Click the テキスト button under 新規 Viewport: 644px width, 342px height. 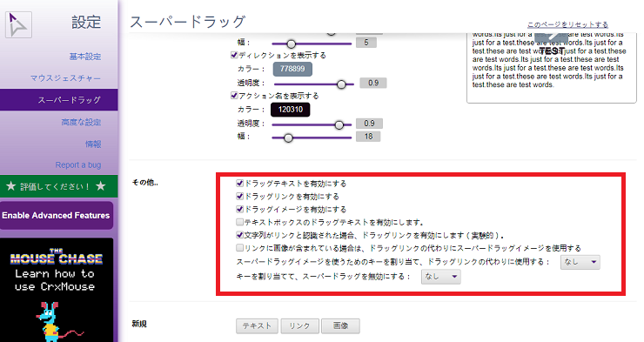[257, 326]
